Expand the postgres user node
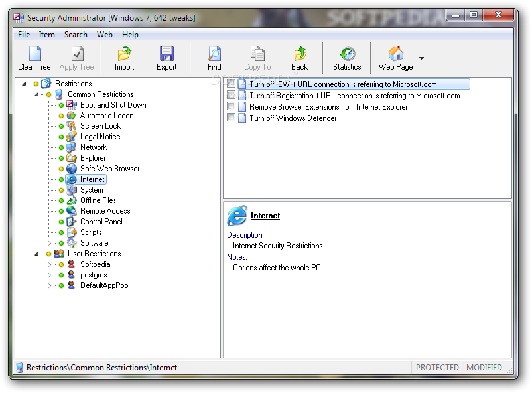Image resolution: width=532 pixels, height=393 pixels. [49, 275]
